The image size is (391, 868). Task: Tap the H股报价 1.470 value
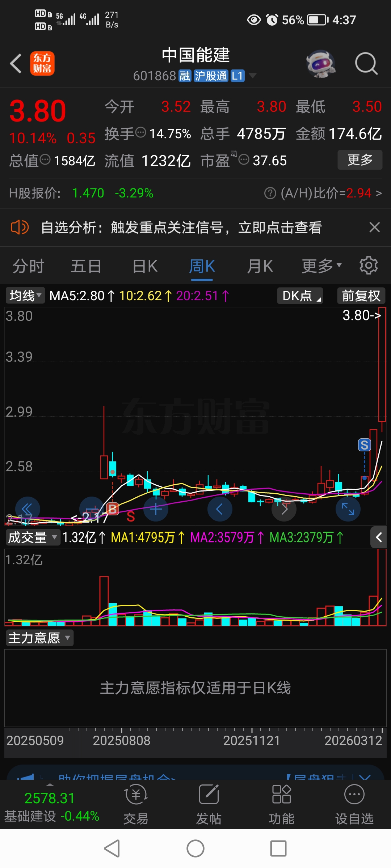pyautogui.click(x=88, y=193)
